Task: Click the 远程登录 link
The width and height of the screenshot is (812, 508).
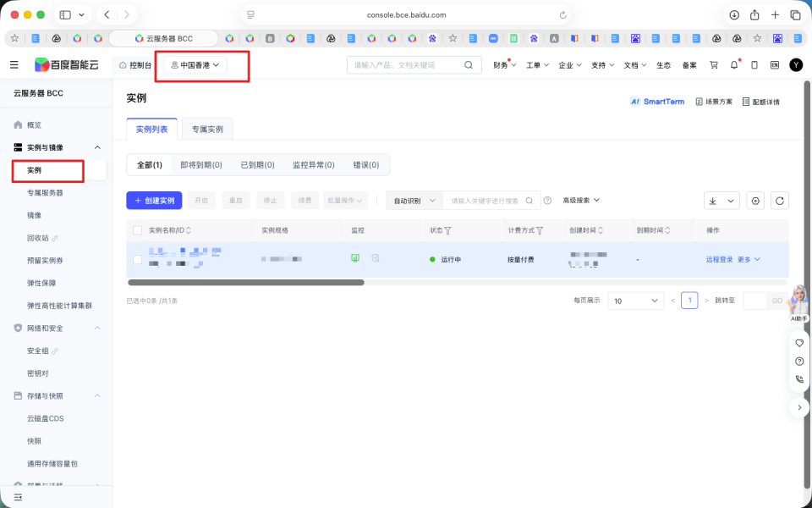Action: pyautogui.click(x=719, y=259)
